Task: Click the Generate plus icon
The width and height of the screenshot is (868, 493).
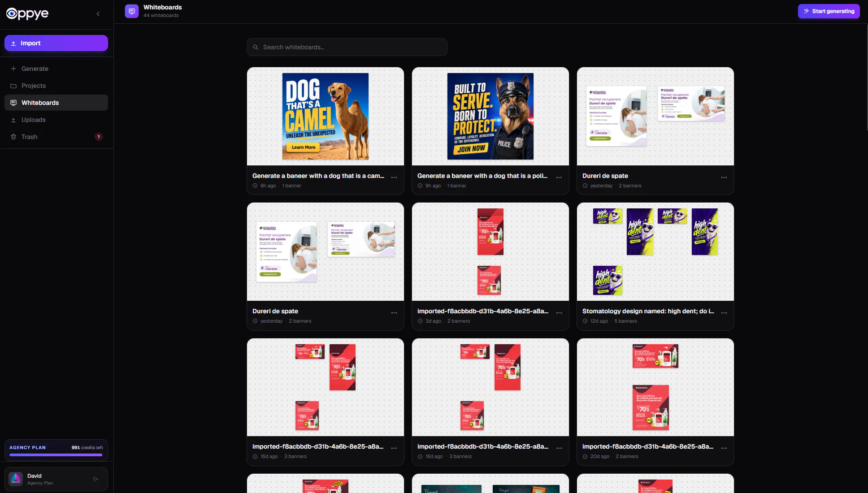Action: click(x=13, y=69)
